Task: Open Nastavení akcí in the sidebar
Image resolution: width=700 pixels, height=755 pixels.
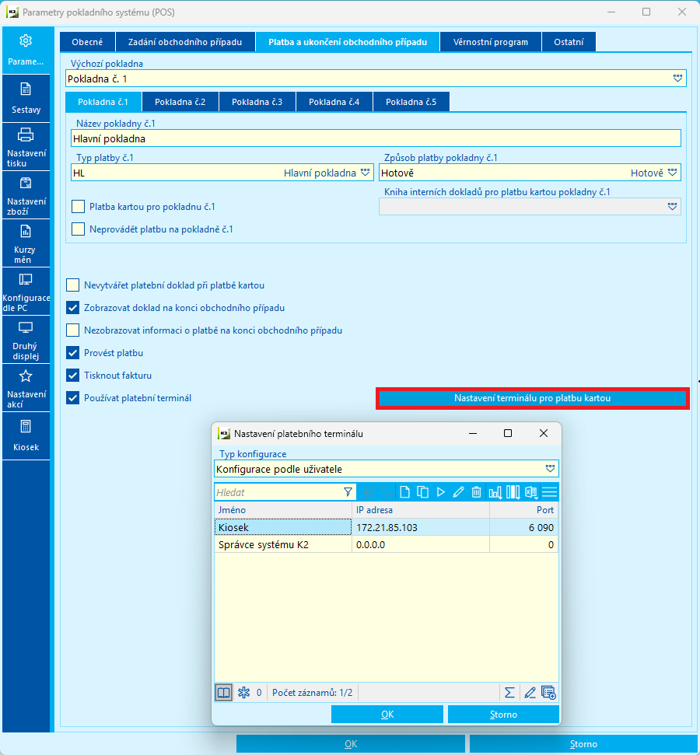Action: [26, 387]
